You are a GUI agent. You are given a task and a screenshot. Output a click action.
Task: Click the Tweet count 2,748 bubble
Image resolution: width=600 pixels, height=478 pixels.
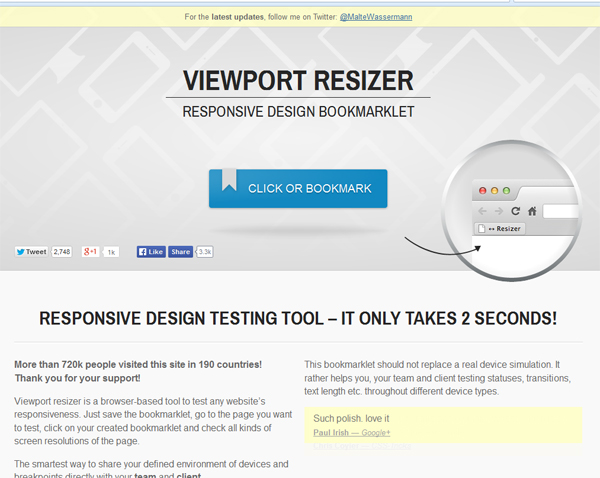(x=62, y=252)
